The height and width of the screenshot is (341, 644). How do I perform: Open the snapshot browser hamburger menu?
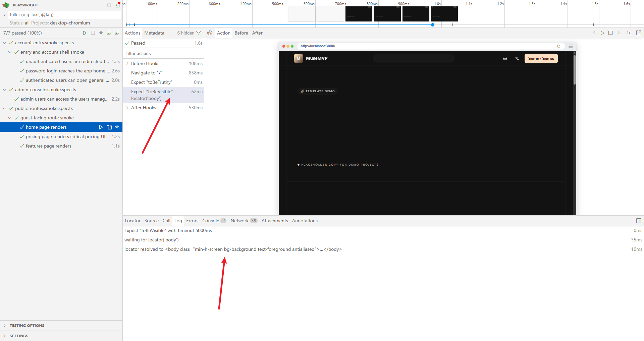pyautogui.click(x=571, y=46)
